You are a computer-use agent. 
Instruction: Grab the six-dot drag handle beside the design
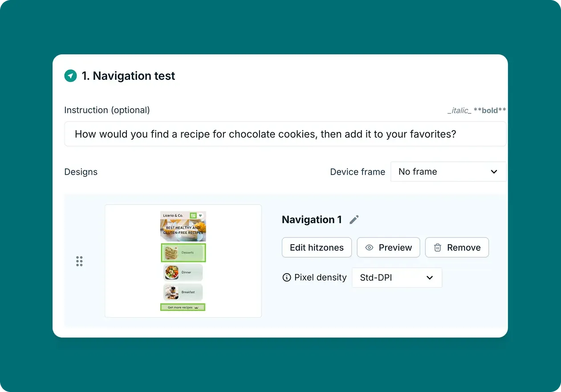point(80,261)
